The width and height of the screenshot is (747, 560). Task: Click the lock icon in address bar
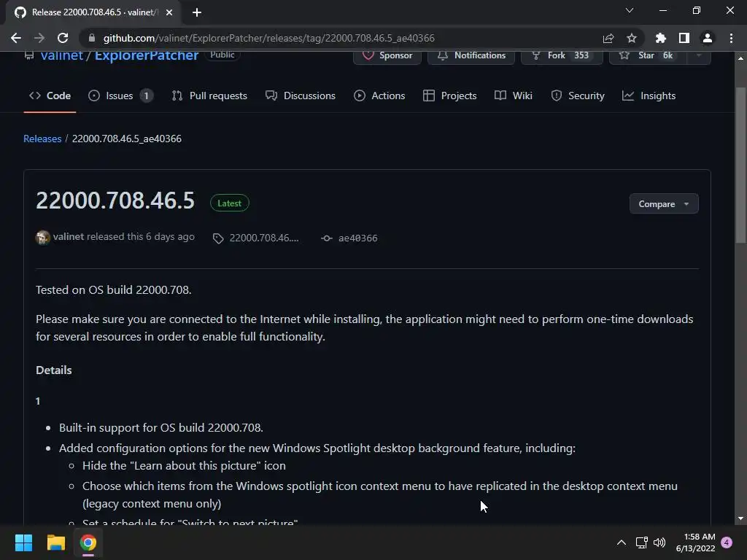coord(92,38)
